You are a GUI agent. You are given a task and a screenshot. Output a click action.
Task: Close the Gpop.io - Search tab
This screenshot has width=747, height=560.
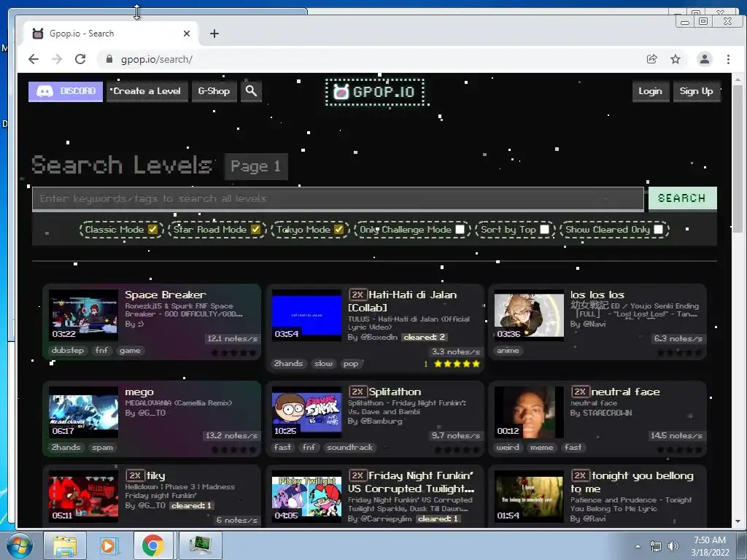[187, 34]
